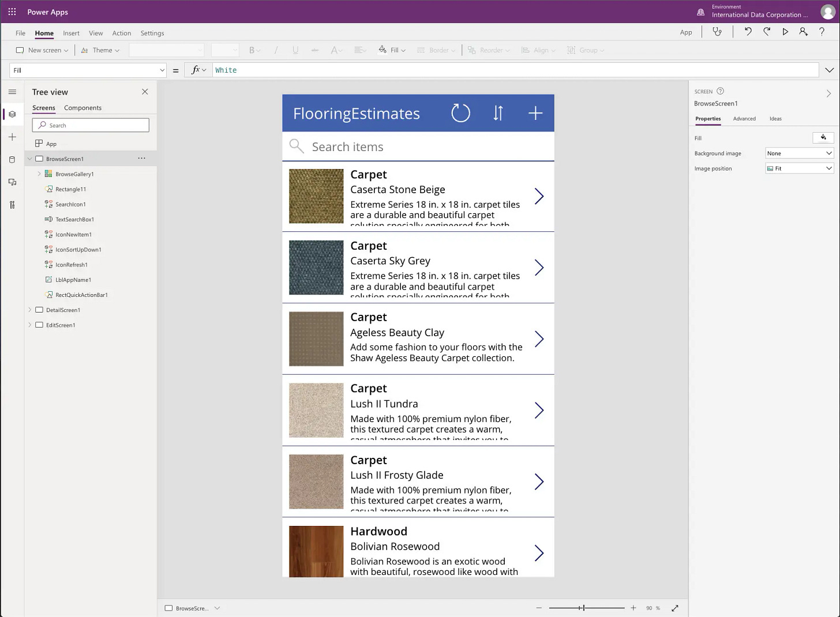Expand the formula bar
Viewport: 840px width, 617px height.
(830, 70)
